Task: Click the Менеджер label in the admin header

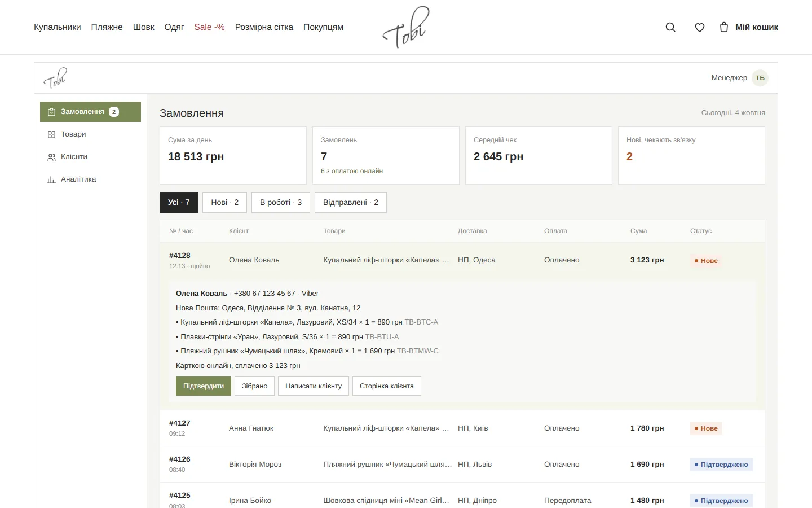Action: pos(729,78)
